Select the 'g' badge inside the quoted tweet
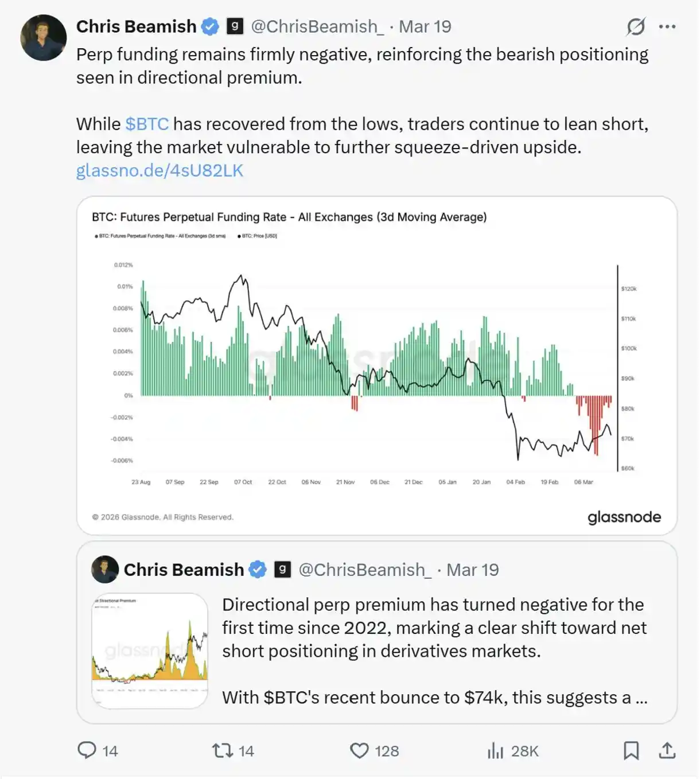Screen dimensions: 700x779 pyautogui.click(x=282, y=569)
